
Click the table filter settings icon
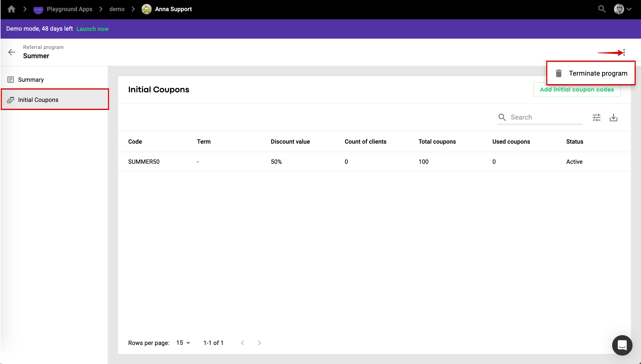597,117
